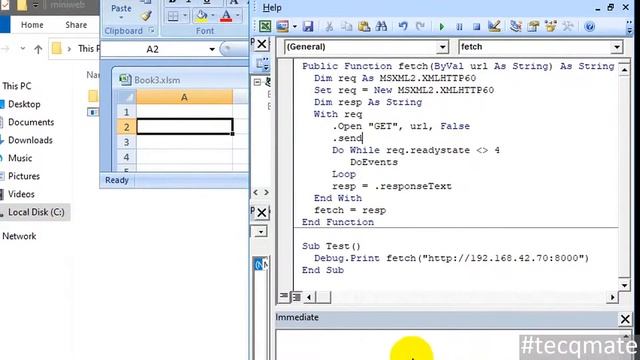Click the 'DoEvents' code line
Viewport: 640px width, 360px height.
373,162
